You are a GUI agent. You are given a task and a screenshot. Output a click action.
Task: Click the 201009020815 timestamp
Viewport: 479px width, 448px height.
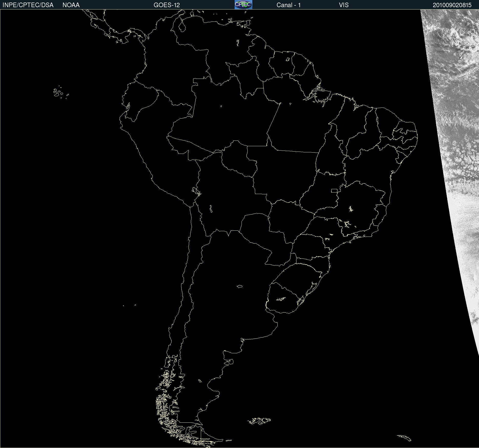[x=452, y=5]
